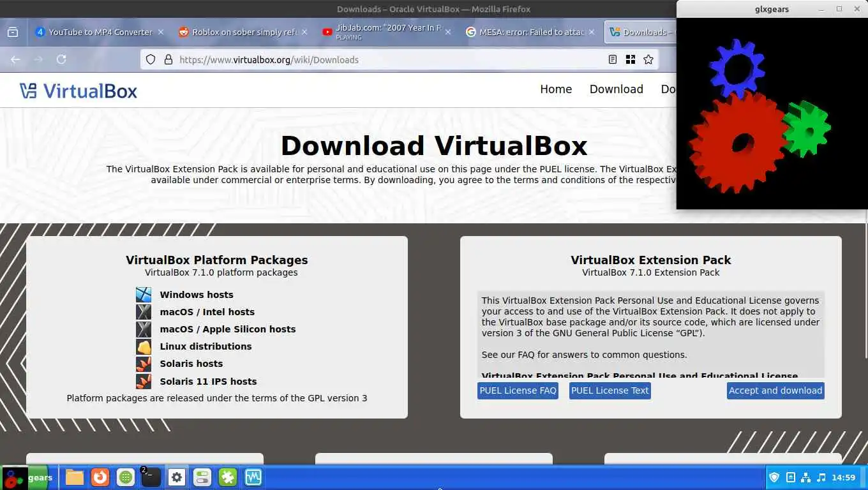Switch to Roblox on sober tab

click(243, 32)
